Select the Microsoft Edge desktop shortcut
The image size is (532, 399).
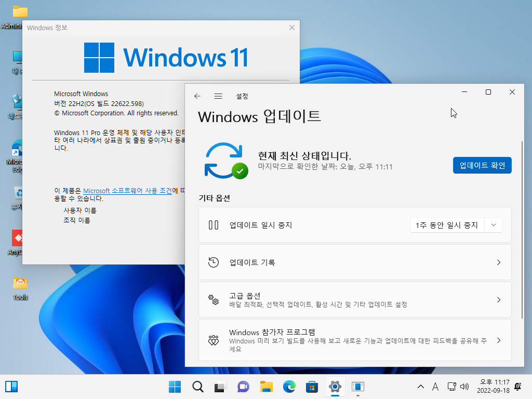pos(15,156)
